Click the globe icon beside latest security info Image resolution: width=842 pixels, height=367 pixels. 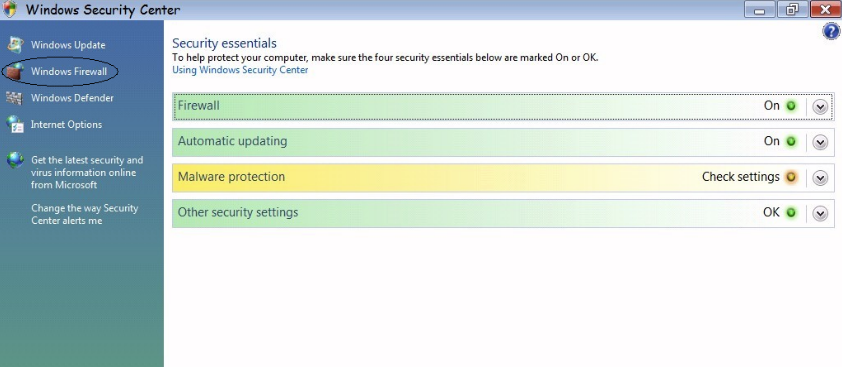[x=15, y=160]
